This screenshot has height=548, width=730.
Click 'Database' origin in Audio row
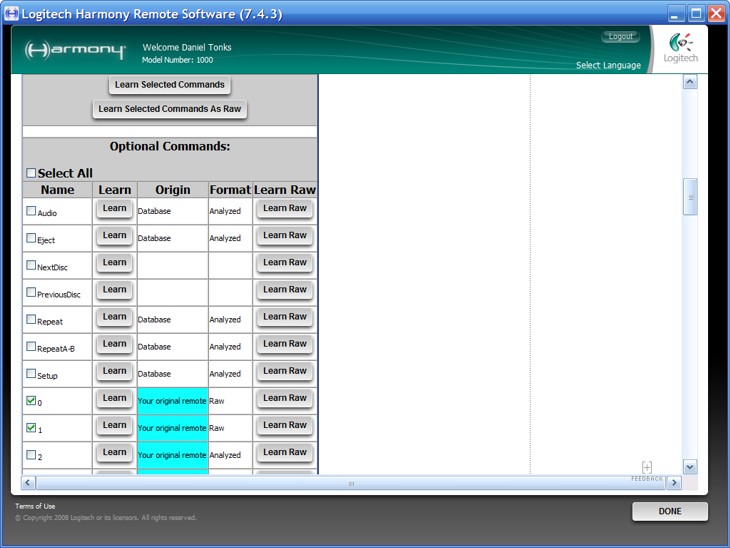[155, 211]
